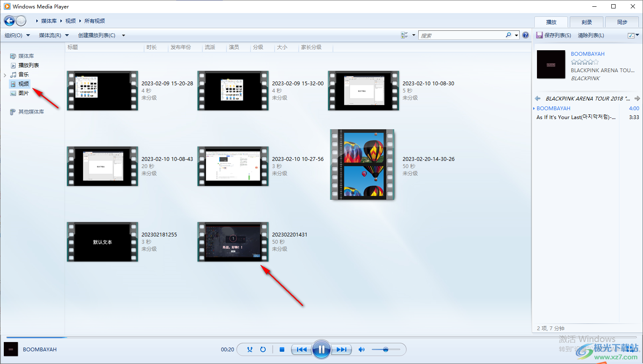Select the Videos icon in sidebar
The width and height of the screenshot is (643, 364).
pos(13,84)
